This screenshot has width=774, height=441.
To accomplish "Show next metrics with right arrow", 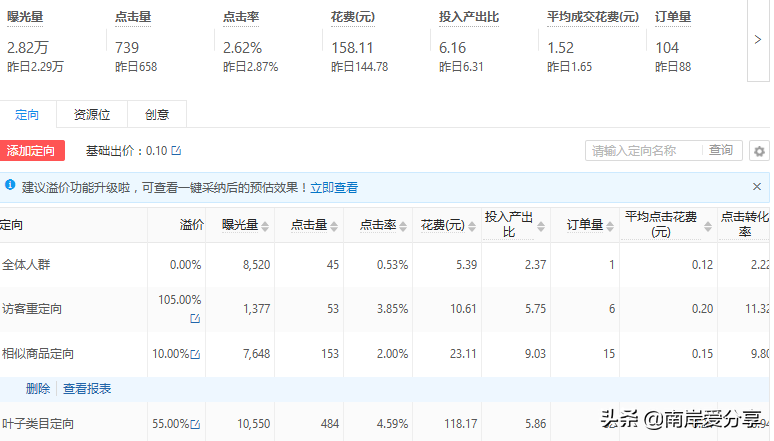I will point(758,40).
